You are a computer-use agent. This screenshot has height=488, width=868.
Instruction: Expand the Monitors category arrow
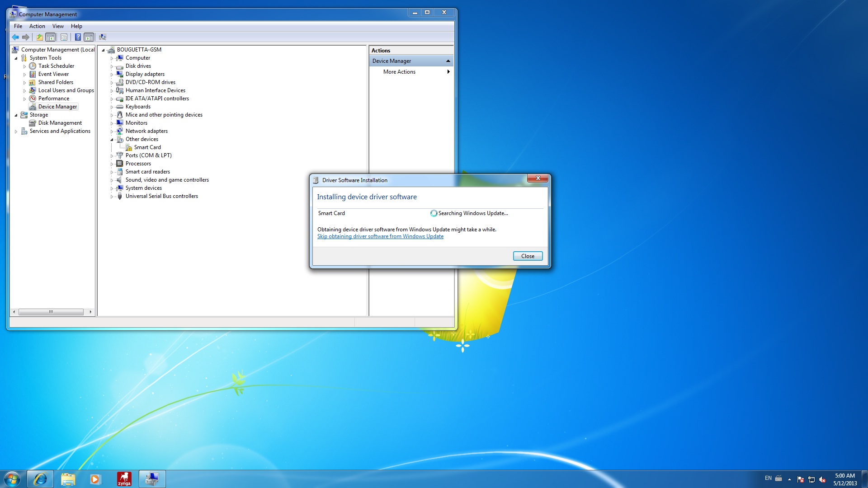[112, 123]
